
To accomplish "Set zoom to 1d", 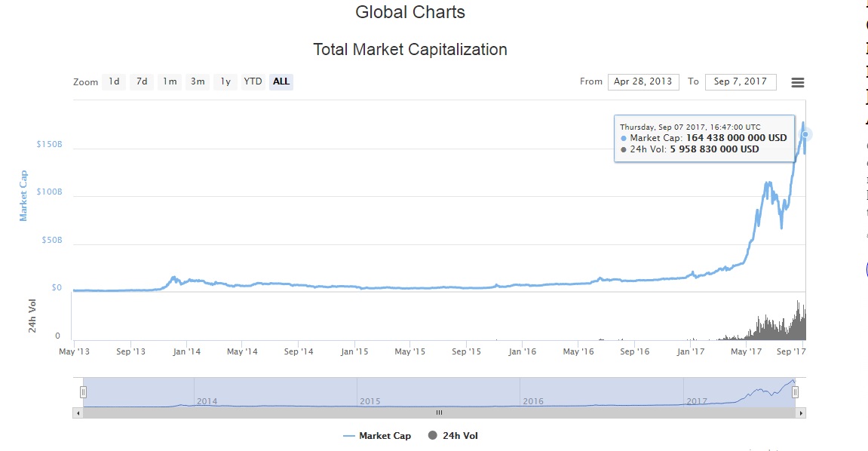I will pos(114,81).
